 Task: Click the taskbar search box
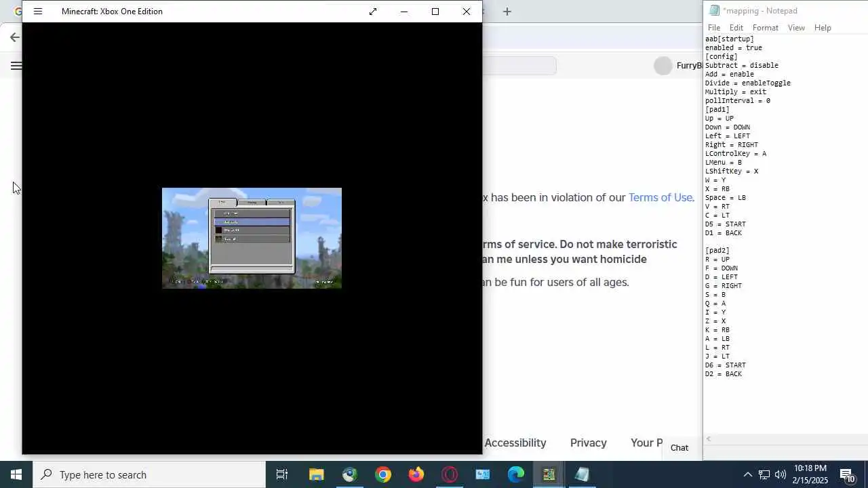pos(149,474)
